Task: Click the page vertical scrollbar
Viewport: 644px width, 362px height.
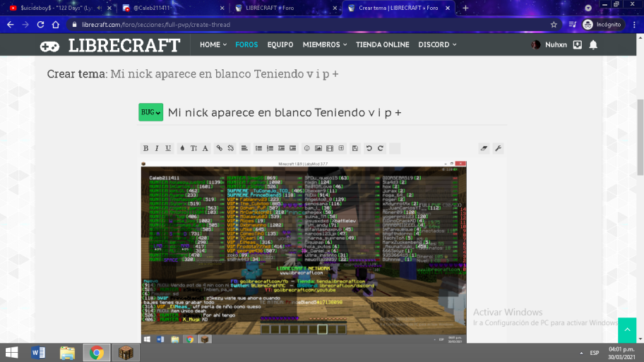Action: (x=640, y=137)
